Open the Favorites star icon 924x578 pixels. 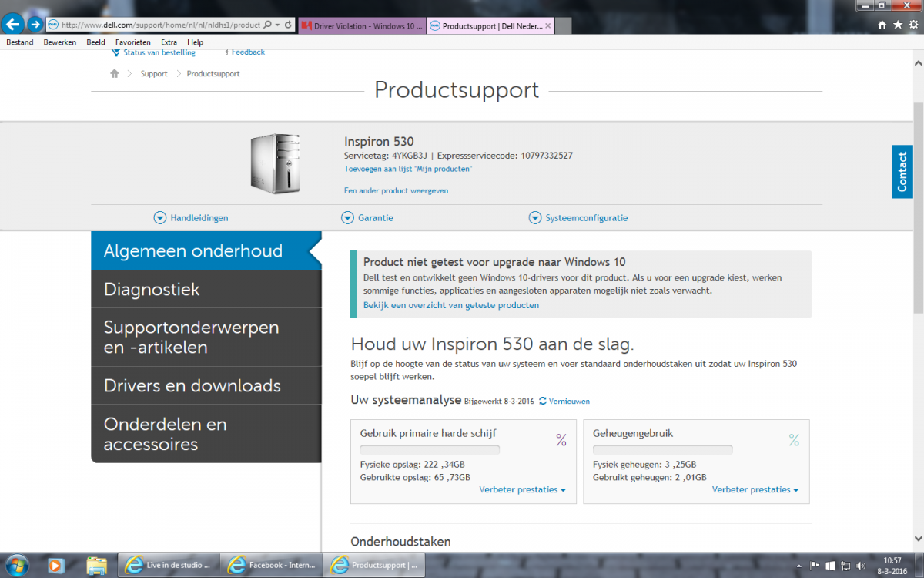click(x=898, y=25)
